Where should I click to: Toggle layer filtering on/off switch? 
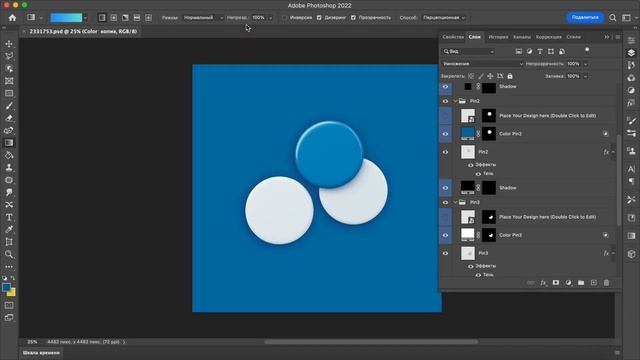click(x=587, y=51)
